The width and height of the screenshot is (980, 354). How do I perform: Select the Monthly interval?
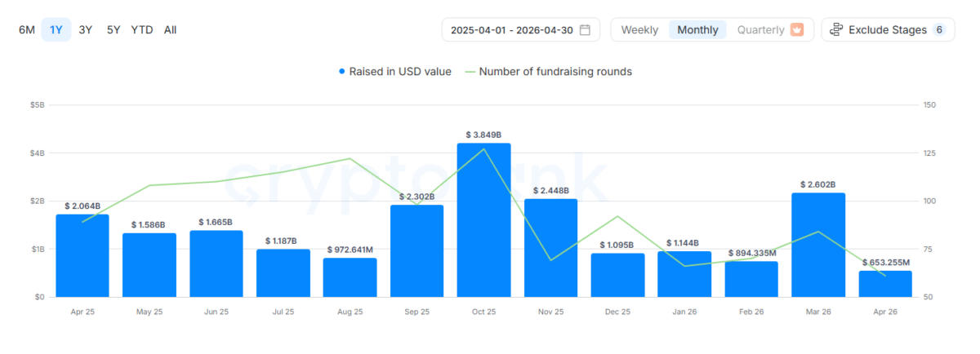click(697, 30)
